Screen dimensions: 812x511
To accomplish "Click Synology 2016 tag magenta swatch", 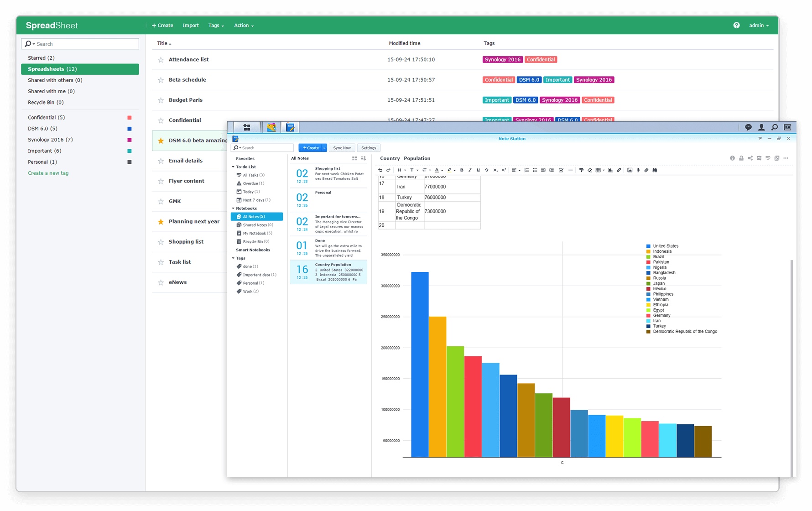I will [130, 140].
